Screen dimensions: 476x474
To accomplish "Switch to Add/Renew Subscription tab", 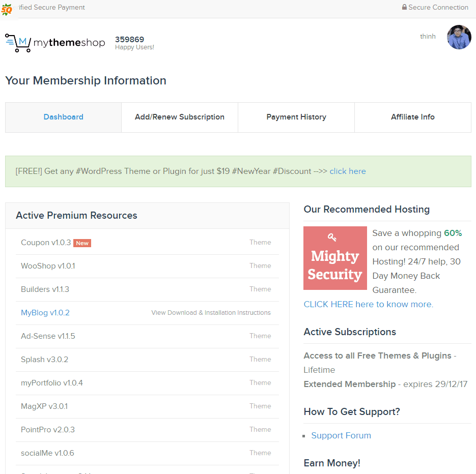I will click(x=180, y=117).
